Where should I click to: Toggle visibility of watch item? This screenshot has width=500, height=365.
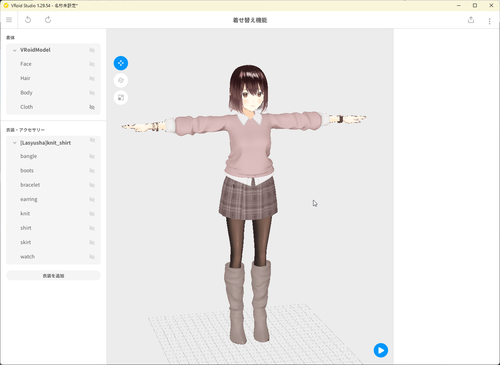pyautogui.click(x=92, y=257)
